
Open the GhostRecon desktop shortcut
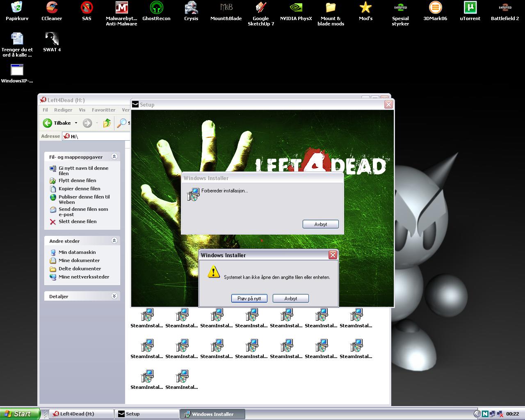156,11
